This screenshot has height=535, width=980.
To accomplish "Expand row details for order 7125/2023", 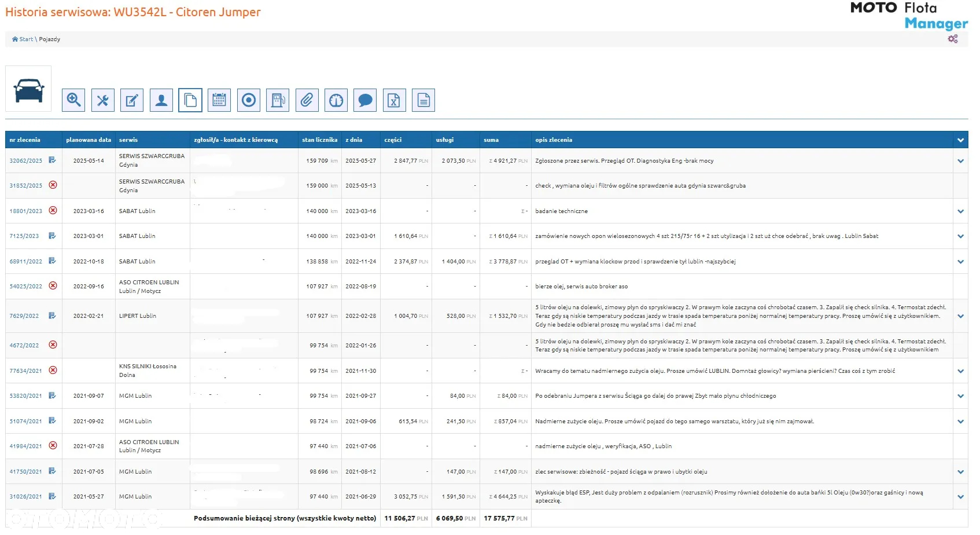I will pos(960,236).
